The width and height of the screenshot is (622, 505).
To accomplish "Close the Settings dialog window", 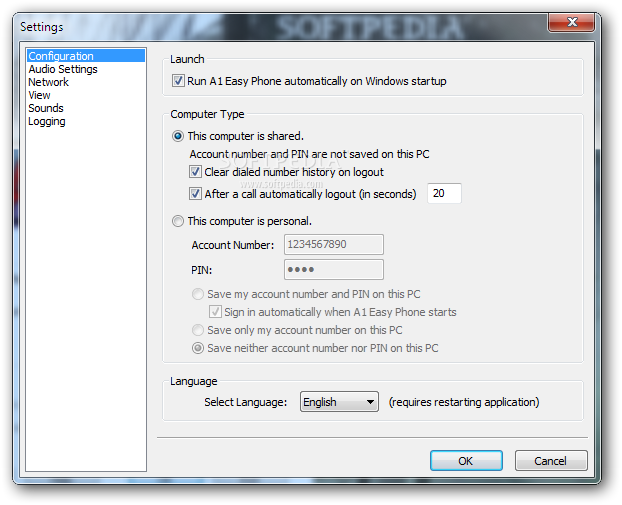I will tap(571, 22).
